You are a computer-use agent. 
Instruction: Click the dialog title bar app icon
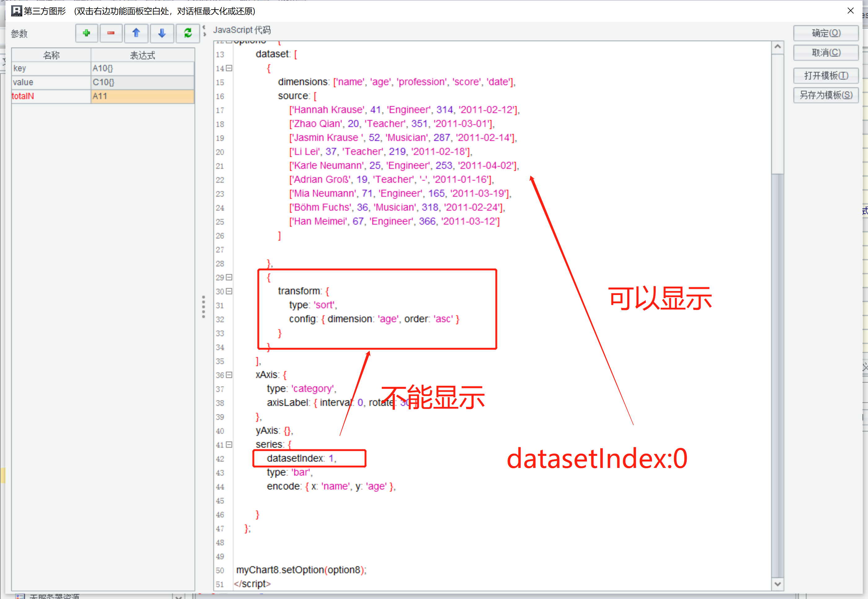point(16,11)
